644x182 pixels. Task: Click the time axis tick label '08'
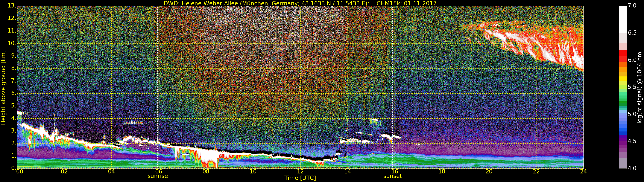click(206, 172)
